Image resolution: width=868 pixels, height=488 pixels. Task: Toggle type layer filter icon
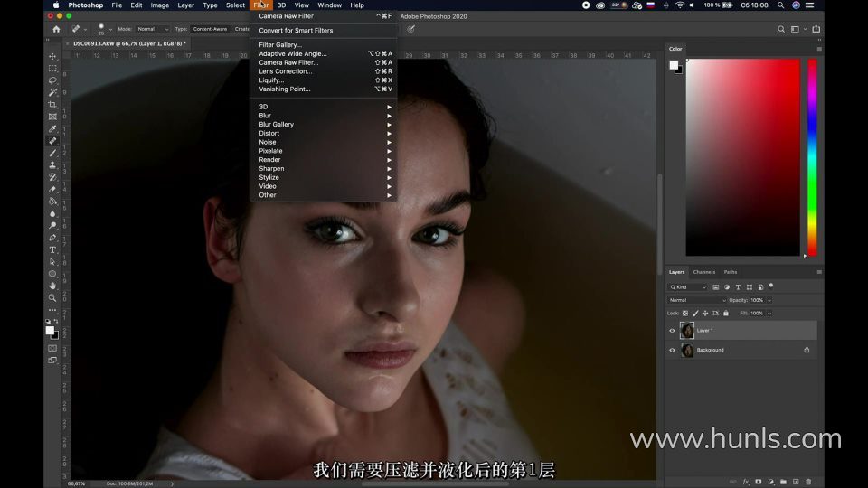click(738, 287)
